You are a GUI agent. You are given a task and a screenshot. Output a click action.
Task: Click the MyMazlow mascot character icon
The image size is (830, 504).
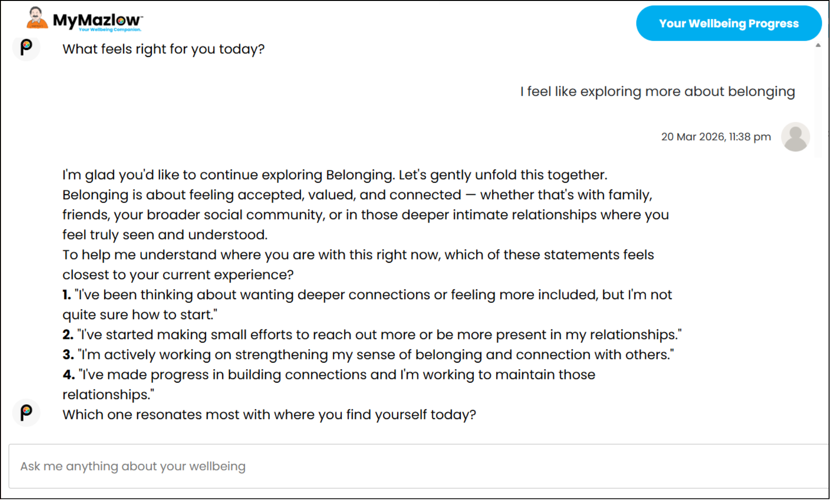point(36,18)
